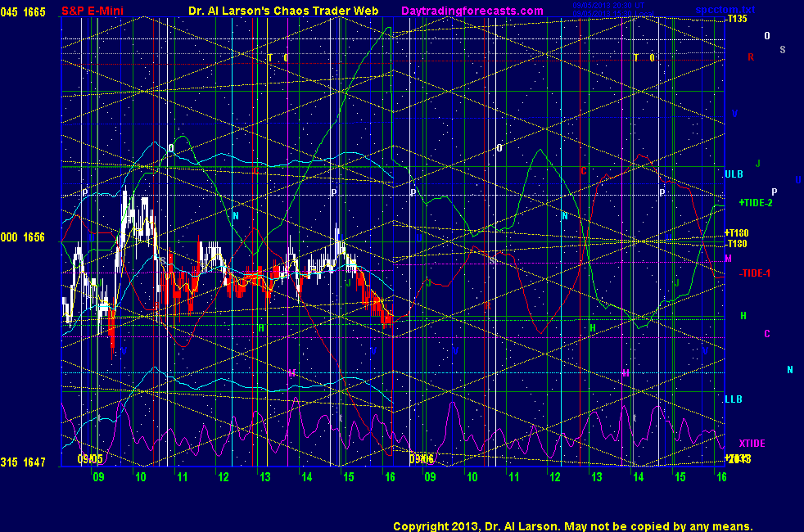804x532 pixels.
Task: Click the 'Dr. Al Larson's Chaos Trader Web' heading
Action: click(x=283, y=11)
